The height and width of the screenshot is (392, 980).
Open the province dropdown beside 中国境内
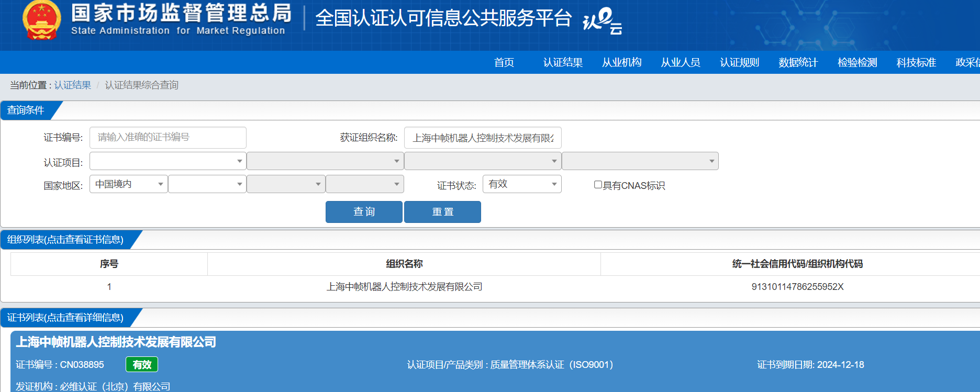click(207, 184)
